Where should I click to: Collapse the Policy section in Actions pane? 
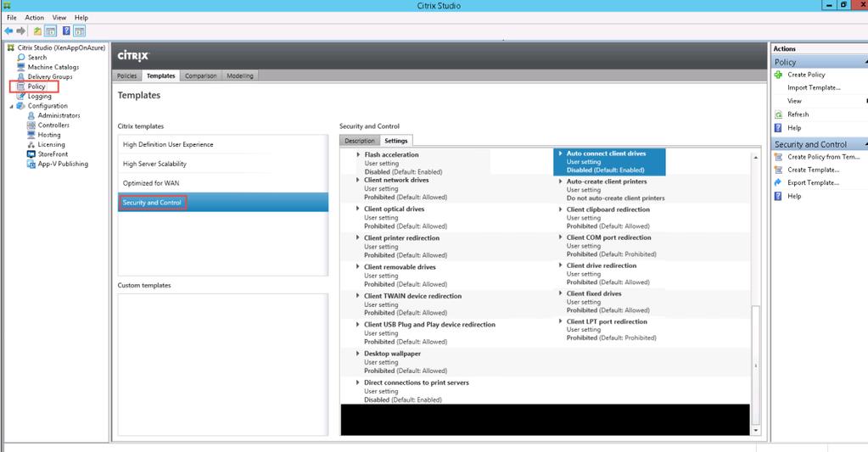pos(865,62)
